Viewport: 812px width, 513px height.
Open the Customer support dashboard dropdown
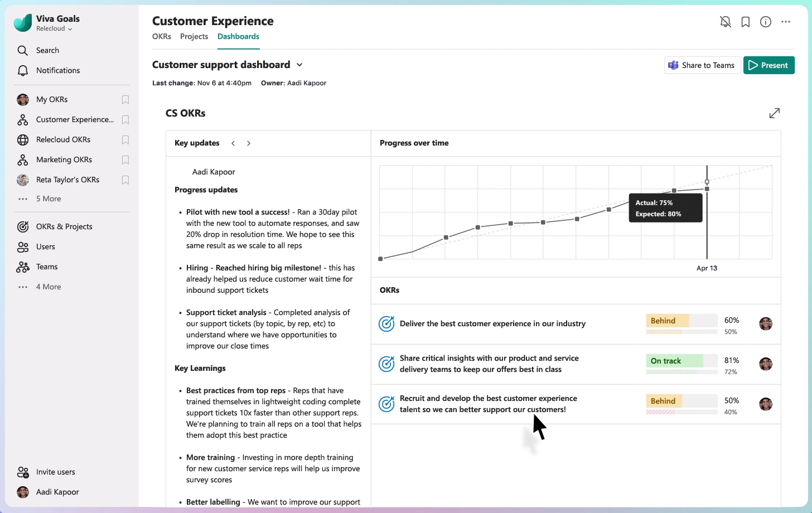click(x=299, y=65)
